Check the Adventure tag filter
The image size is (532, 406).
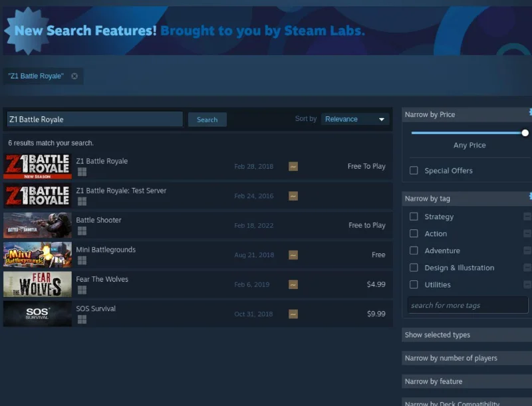coord(414,251)
